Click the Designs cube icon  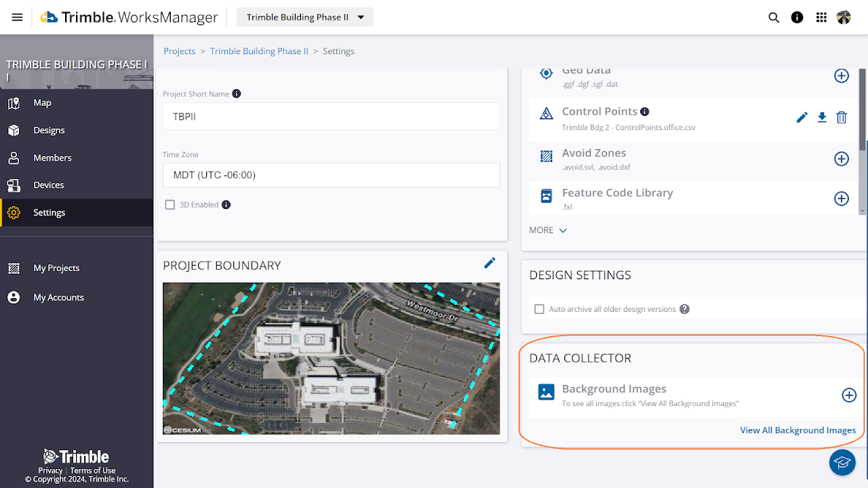14,130
